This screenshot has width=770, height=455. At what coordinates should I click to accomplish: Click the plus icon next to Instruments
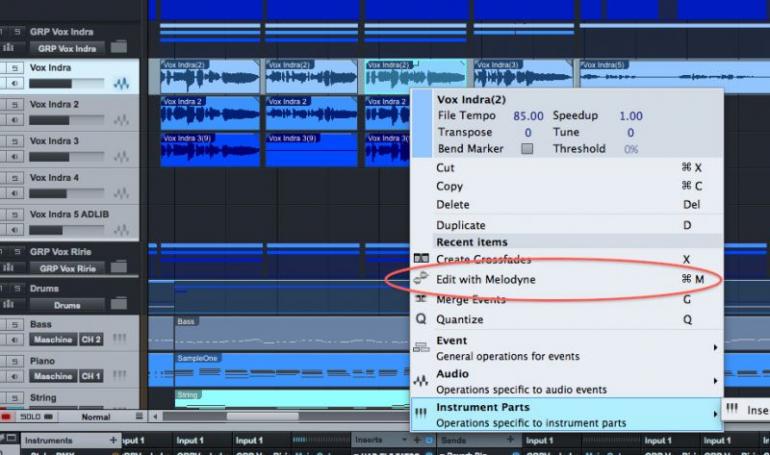point(113,440)
